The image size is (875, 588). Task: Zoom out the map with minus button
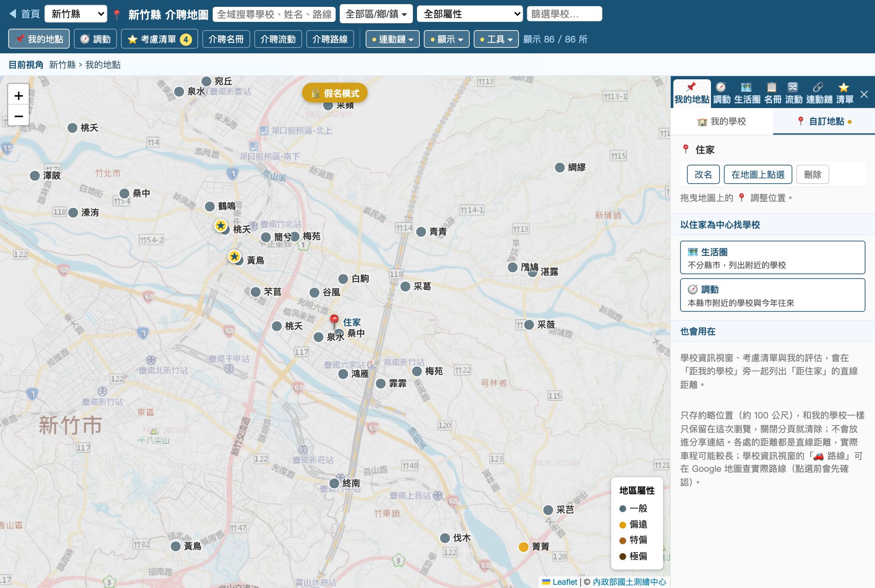pos(19,116)
